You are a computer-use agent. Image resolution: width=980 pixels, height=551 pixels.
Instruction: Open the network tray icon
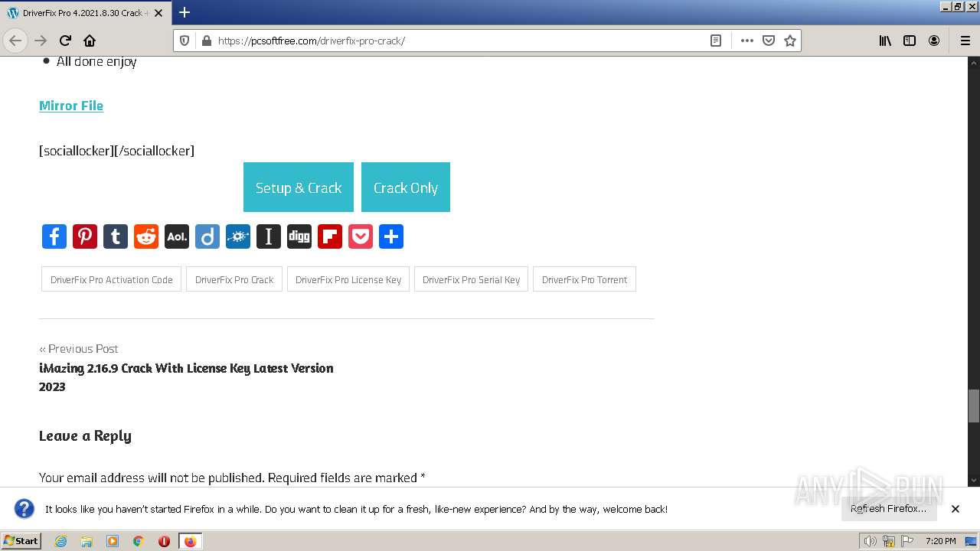pos(889,541)
